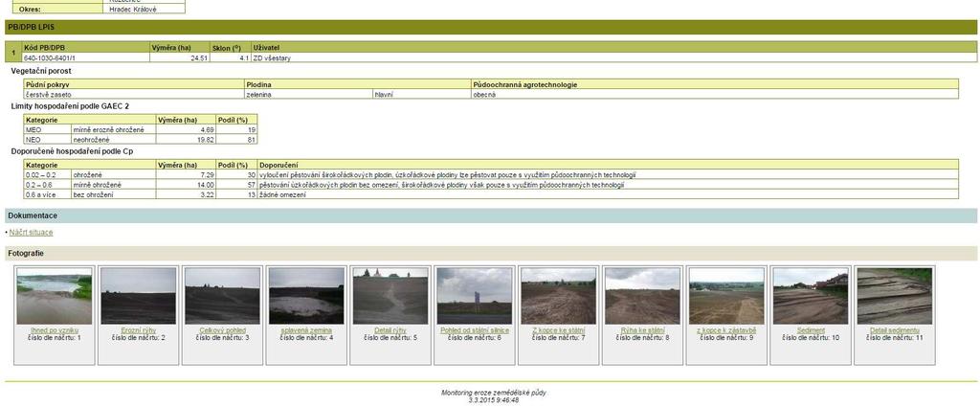Open the 'Rýha ke státní' photo thumbnail

pyautogui.click(x=642, y=296)
